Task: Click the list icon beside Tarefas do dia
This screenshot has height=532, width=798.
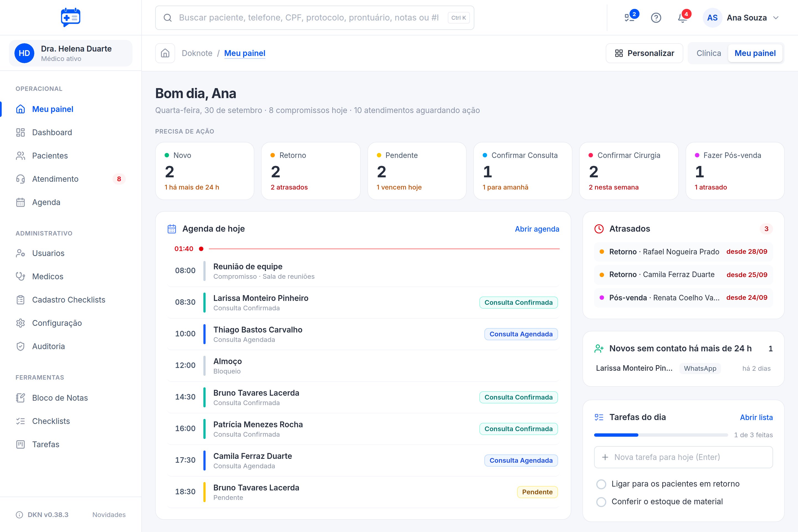Action: [x=599, y=417]
